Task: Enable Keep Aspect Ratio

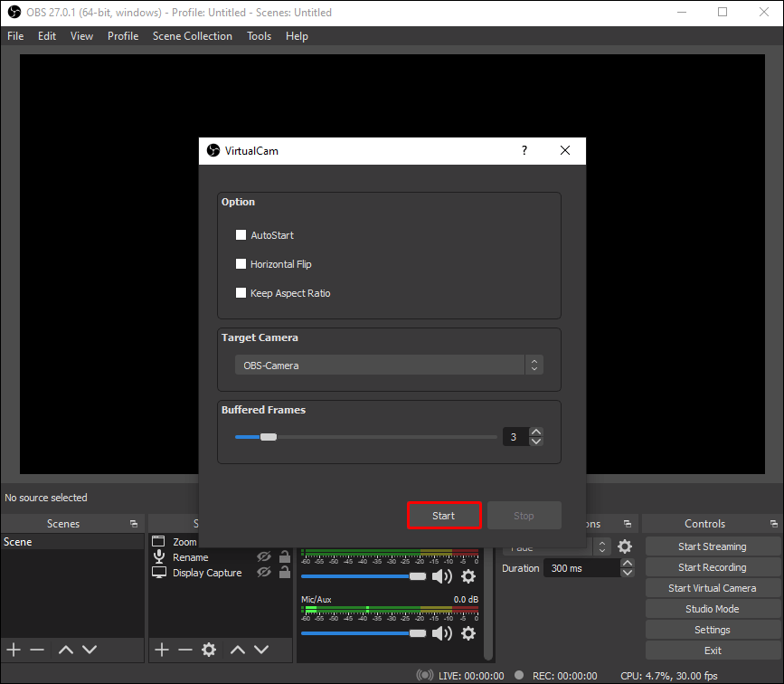Action: (241, 293)
